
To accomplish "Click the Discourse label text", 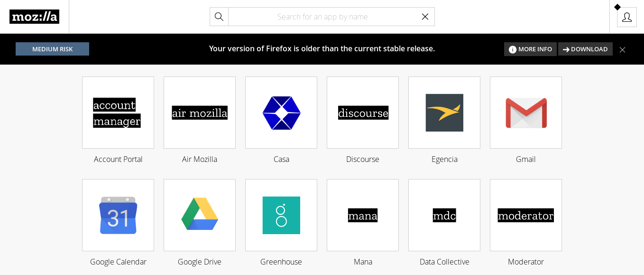I will point(363,159).
